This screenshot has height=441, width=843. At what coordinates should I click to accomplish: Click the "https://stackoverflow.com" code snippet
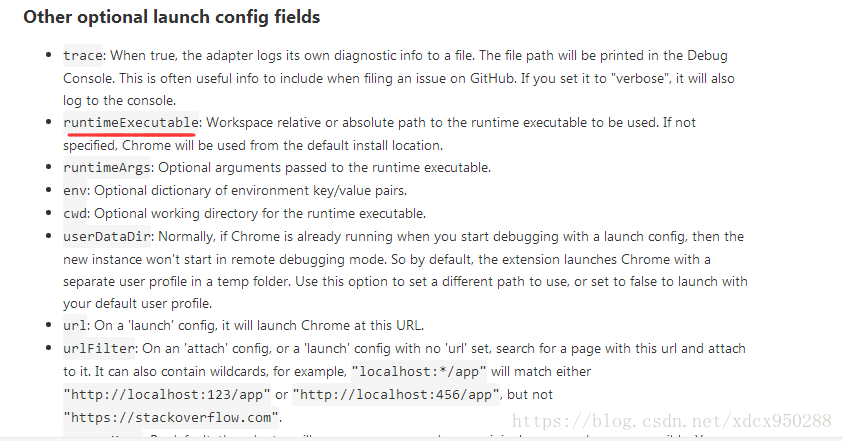[171, 417]
